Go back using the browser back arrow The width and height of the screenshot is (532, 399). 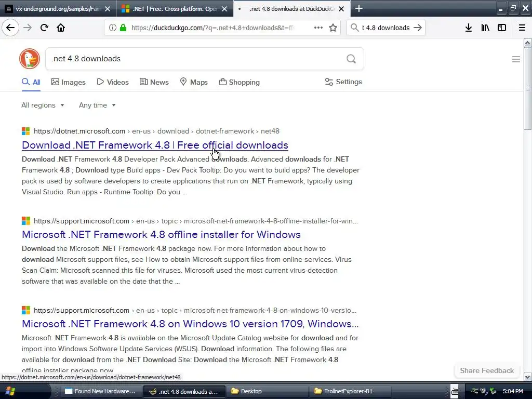pos(10,28)
